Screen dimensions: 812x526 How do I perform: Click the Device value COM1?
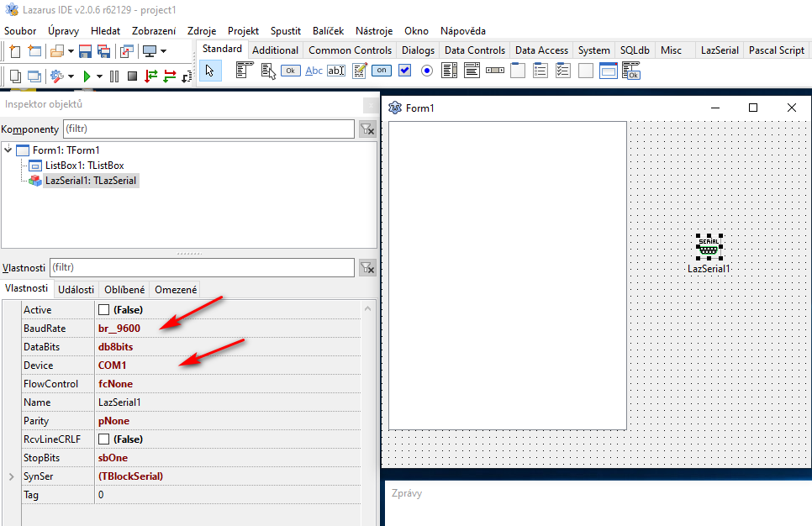click(x=113, y=366)
